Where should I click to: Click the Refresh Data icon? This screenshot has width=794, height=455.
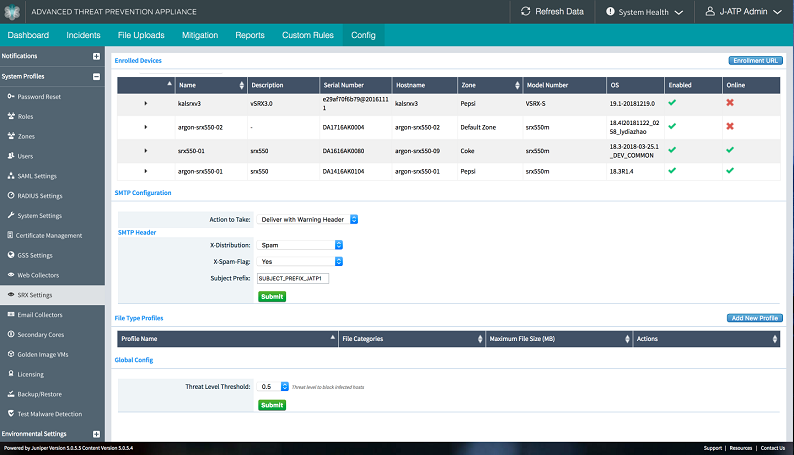click(x=526, y=12)
